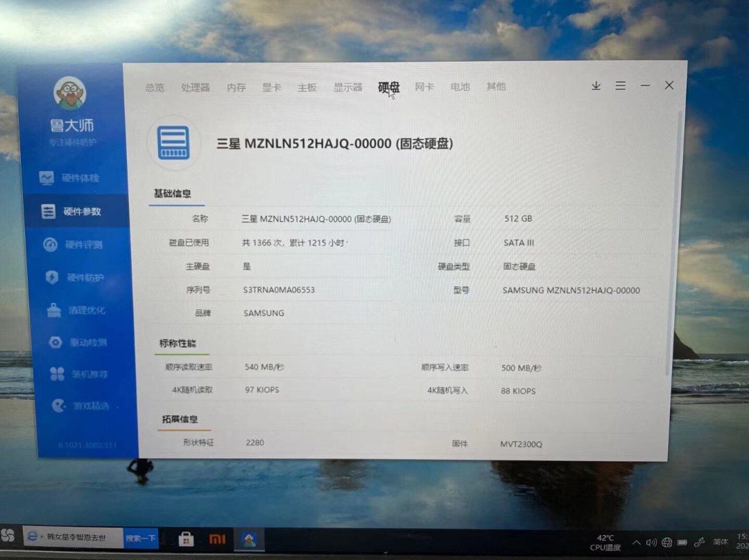This screenshot has height=560, width=749.
Task: Click the 标称性能 section heading
Action: (x=178, y=343)
